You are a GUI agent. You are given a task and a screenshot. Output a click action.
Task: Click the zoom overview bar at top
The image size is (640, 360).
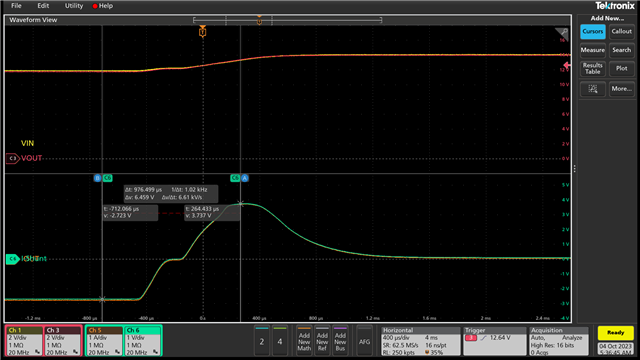pyautogui.click(x=287, y=20)
